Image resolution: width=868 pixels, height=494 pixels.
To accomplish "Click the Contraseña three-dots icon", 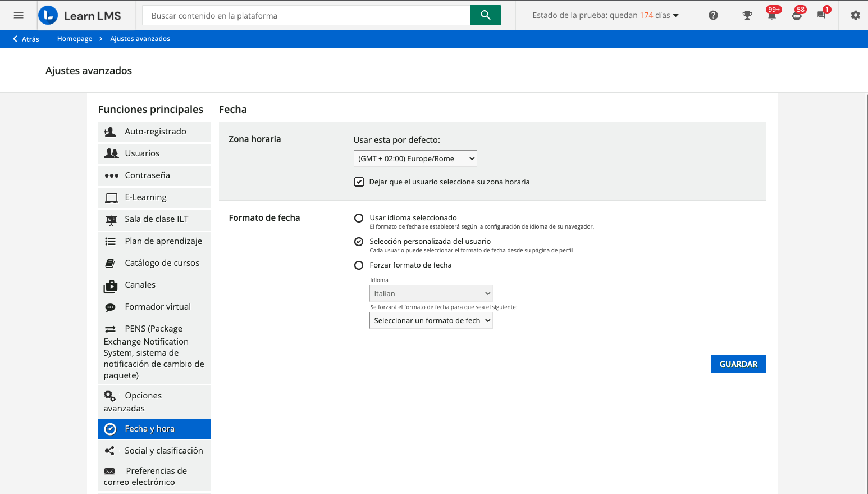I will (111, 175).
